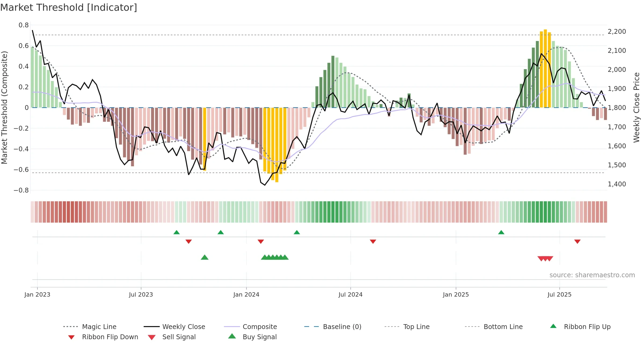Click the ribbon flip down marker just after Jan 2024
This screenshot has height=362, width=644.
(261, 242)
